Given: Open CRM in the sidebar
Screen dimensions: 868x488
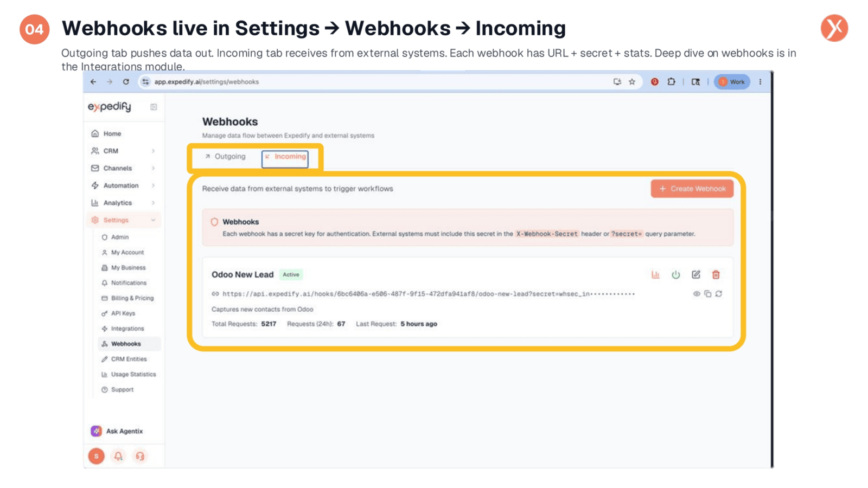Looking at the screenshot, I should (x=111, y=151).
